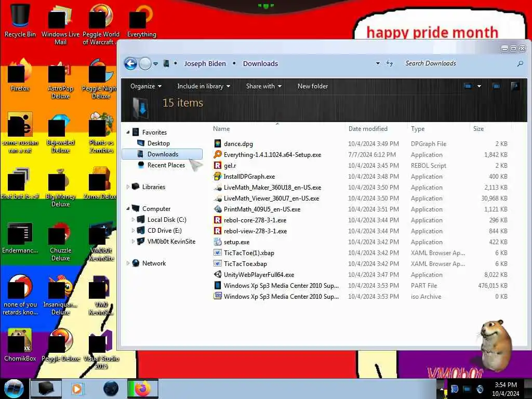Select the LiveMath_Maker_360U18_en-US.exe icon
The image size is (532, 399).
tap(218, 187)
